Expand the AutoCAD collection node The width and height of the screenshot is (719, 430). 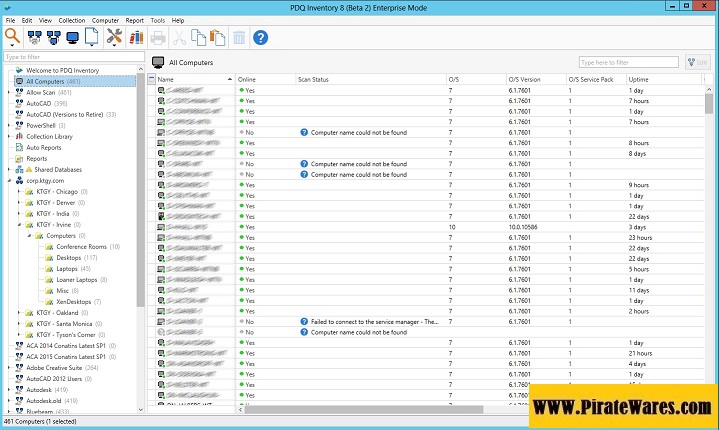click(x=9, y=103)
